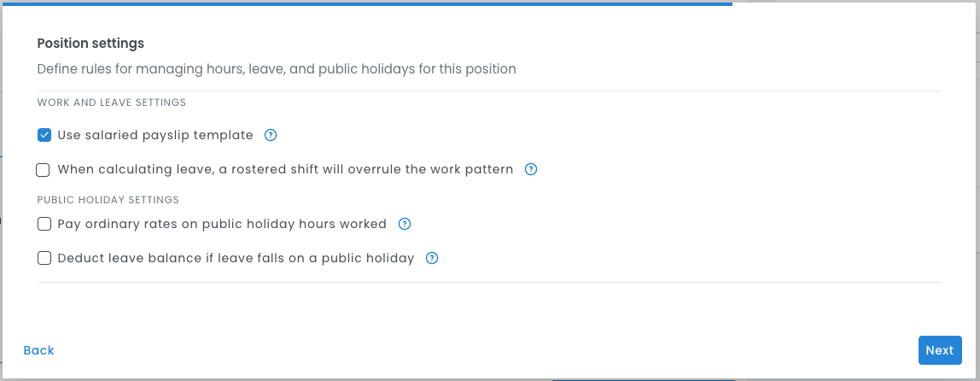The height and width of the screenshot is (381, 980).
Task: Click 'Pay ordinary rates on public holiday' label text
Action: 222,224
